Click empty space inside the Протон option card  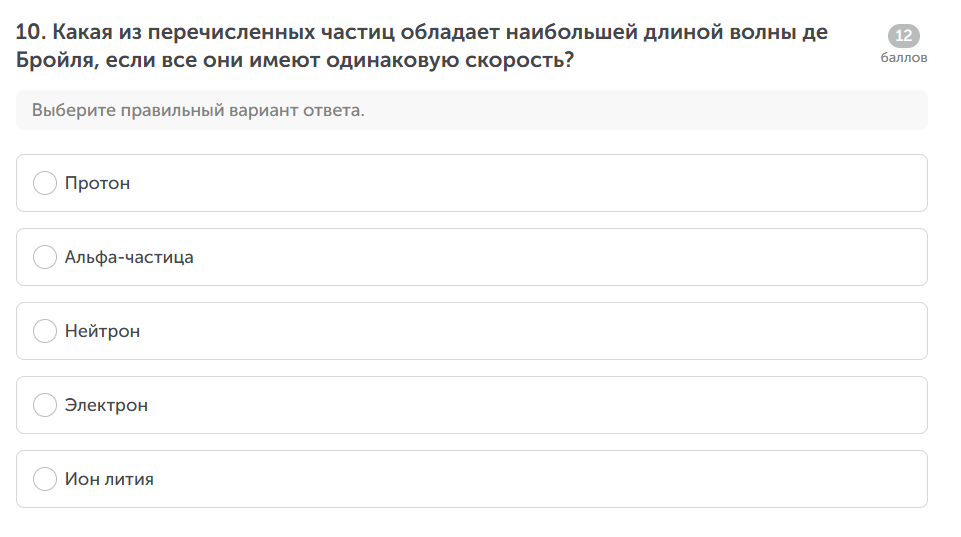(550, 183)
